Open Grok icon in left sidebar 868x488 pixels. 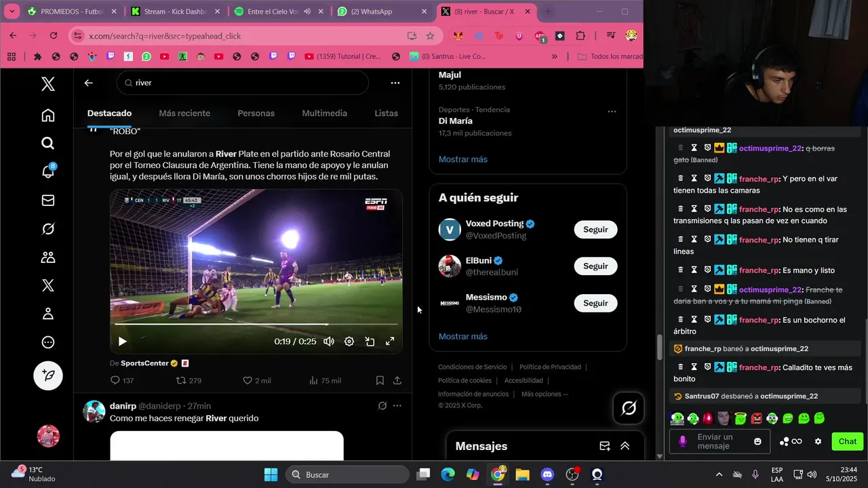[x=47, y=229]
